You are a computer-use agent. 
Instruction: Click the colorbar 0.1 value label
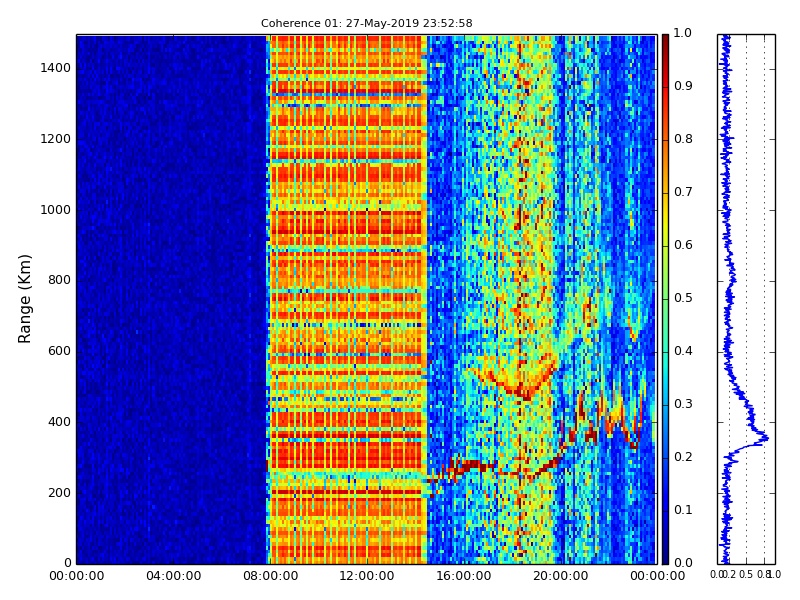[x=683, y=510]
